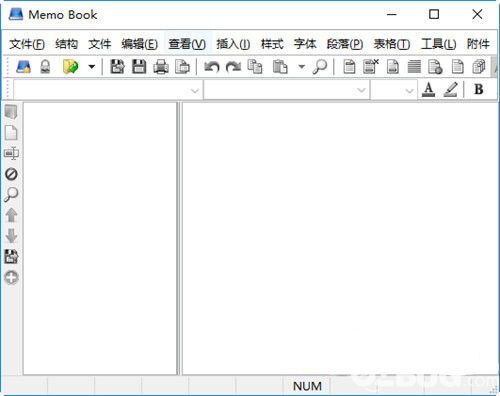Viewport: 500px width, 396px height.
Task: Expand the paste options dropdown arrow
Action: 302,67
